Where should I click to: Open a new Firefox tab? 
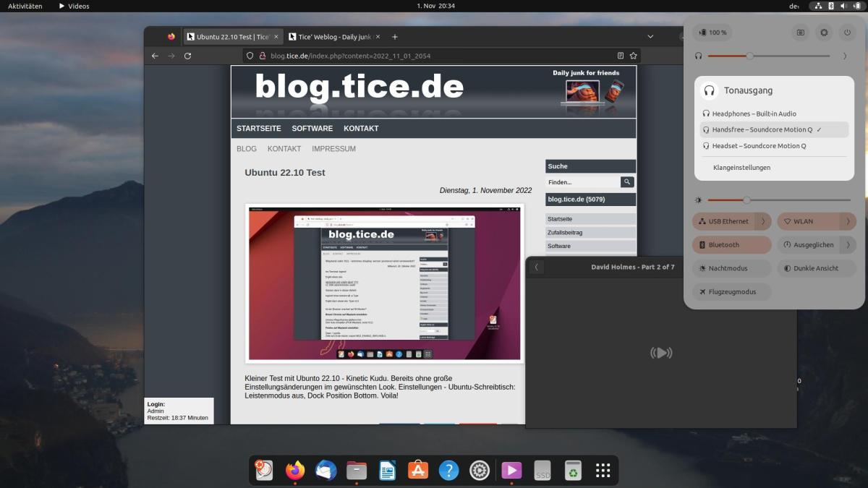coord(395,37)
